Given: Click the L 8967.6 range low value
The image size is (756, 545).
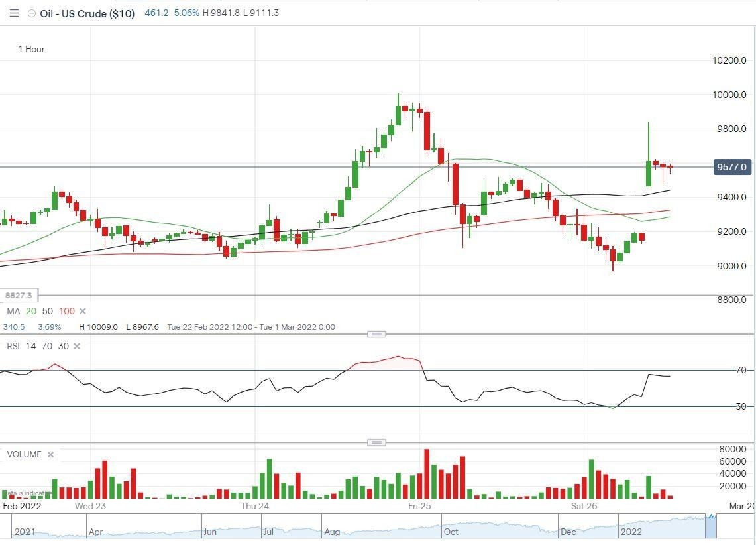Looking at the screenshot, I should click(x=142, y=327).
